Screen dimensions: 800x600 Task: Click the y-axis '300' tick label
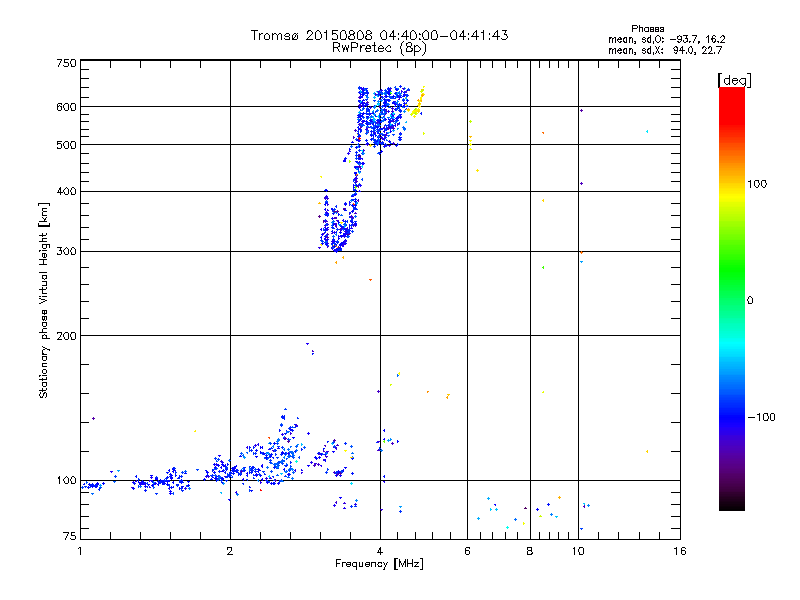[66, 252]
